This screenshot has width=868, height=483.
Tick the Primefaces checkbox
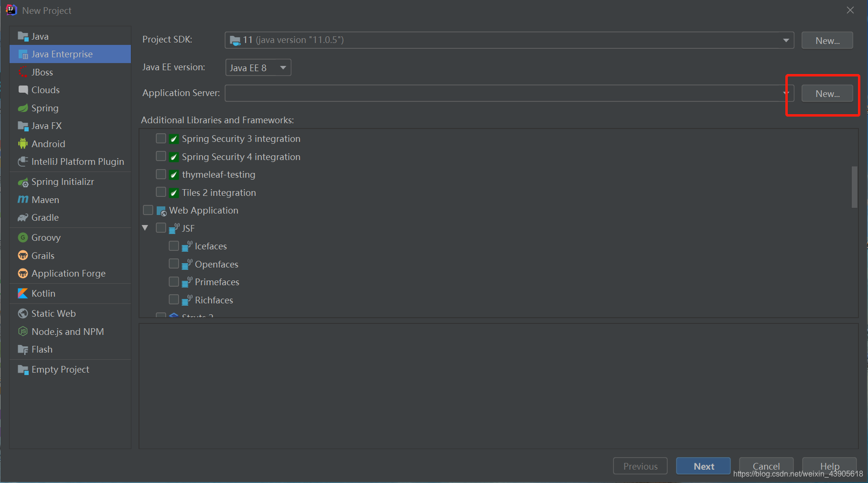click(x=174, y=282)
